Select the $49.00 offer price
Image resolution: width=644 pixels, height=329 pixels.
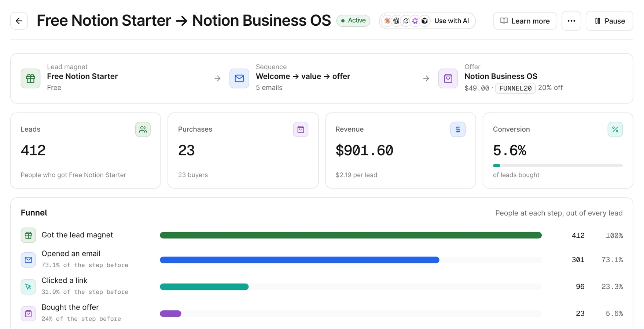[476, 88]
